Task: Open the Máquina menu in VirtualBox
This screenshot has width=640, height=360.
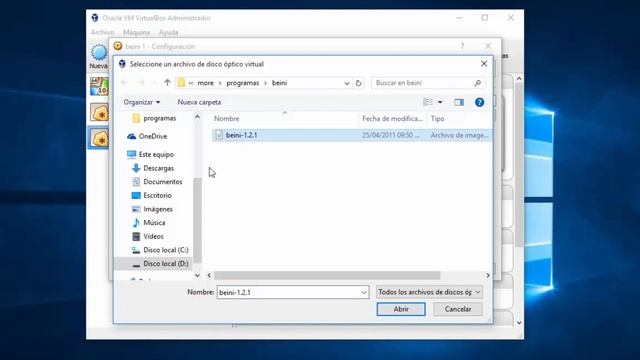Action: pos(136,32)
